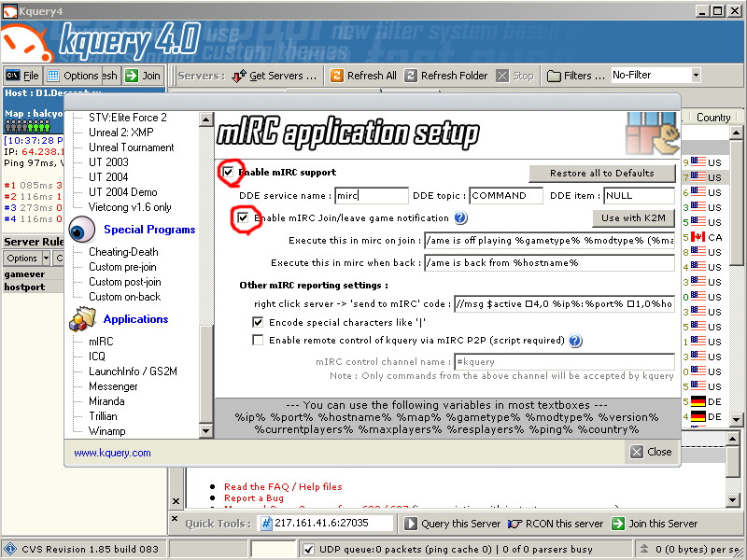Select ICQ under Applications
Screen dimensions: 747x560
pos(97,357)
